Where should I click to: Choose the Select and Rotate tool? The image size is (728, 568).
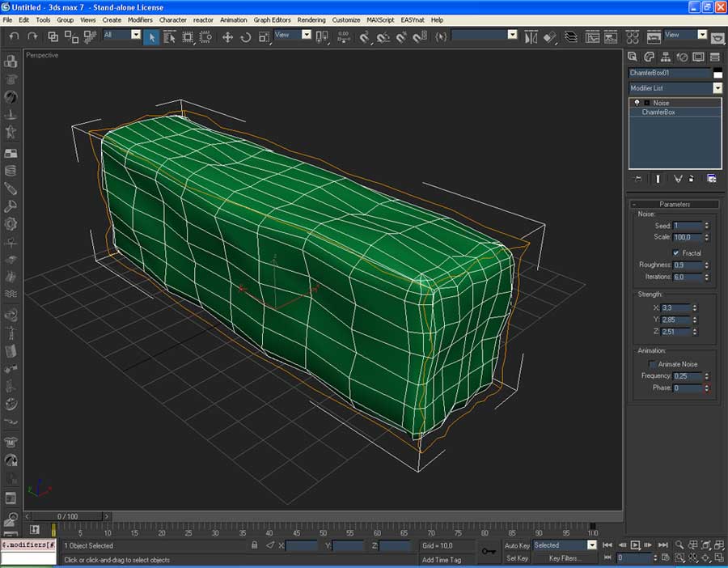[x=246, y=37]
